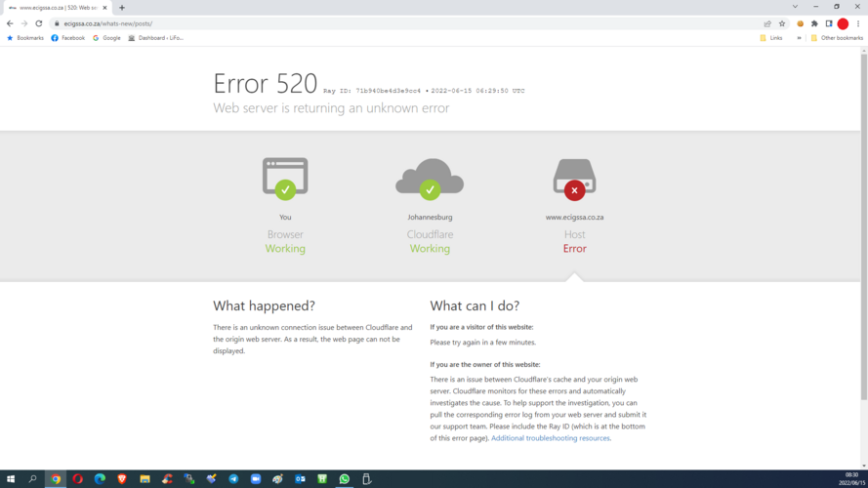Click the What happened? heading
The width and height of the screenshot is (868, 488).
[x=264, y=305]
